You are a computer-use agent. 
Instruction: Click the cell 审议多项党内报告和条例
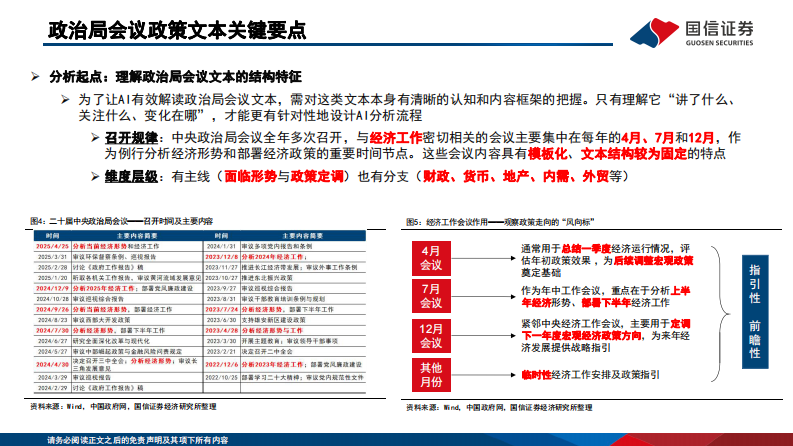(276, 246)
